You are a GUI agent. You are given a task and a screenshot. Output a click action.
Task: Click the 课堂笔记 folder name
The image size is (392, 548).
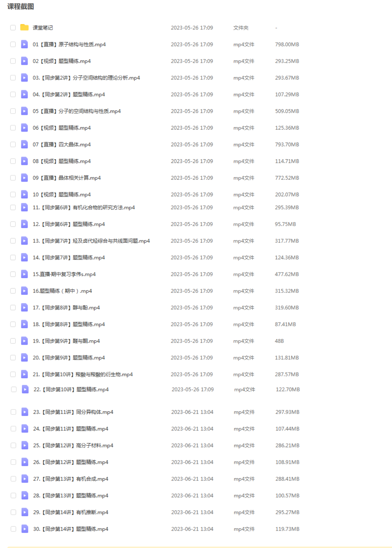[43, 28]
